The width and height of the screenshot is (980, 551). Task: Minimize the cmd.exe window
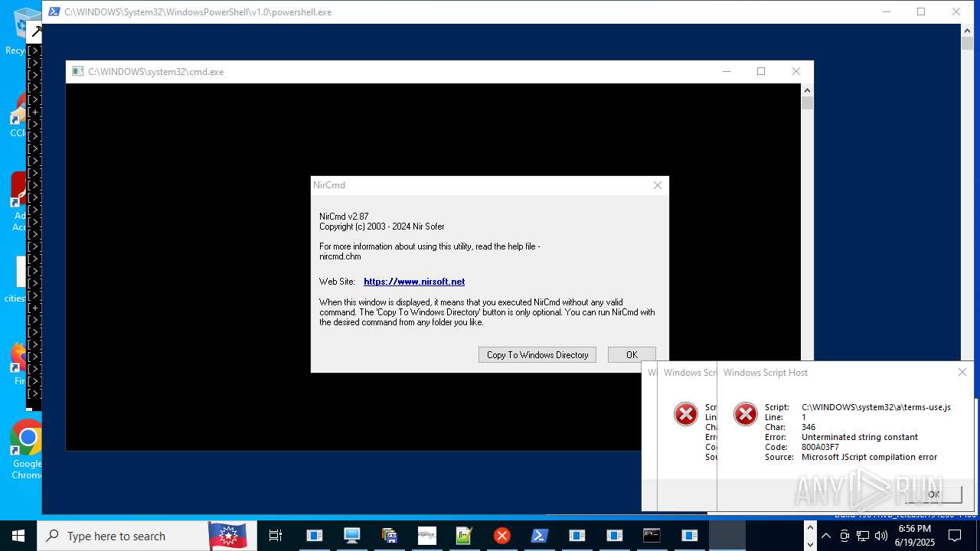(x=726, y=72)
